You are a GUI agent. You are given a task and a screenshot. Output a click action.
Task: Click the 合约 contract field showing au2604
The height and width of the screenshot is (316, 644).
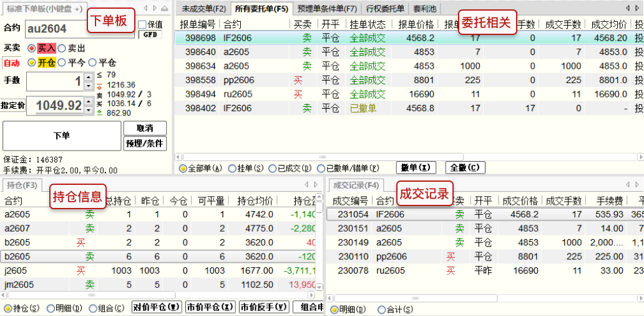[62, 29]
